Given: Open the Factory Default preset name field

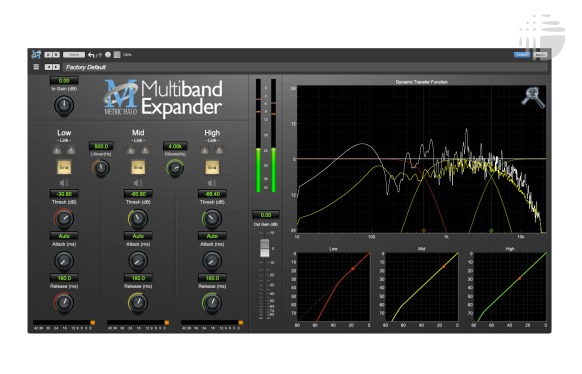Looking at the screenshot, I should 305,67.
